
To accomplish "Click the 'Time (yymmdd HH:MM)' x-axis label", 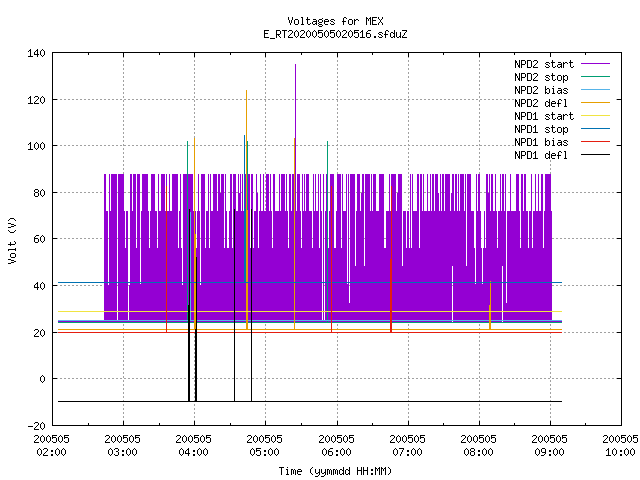I will tap(335, 471).
